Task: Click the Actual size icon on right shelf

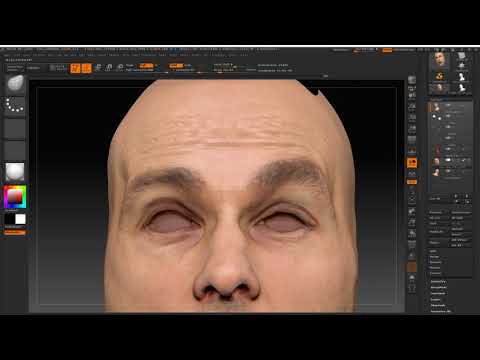Action: [x=412, y=118]
